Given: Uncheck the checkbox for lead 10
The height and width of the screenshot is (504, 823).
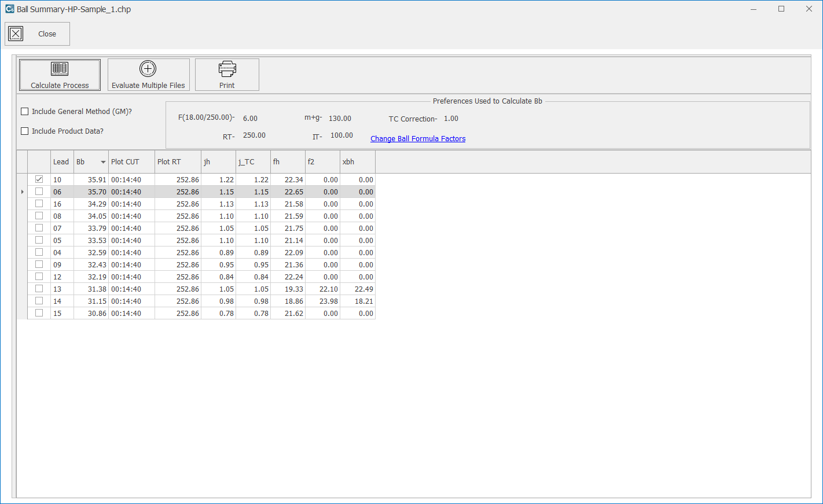Looking at the screenshot, I should point(39,179).
